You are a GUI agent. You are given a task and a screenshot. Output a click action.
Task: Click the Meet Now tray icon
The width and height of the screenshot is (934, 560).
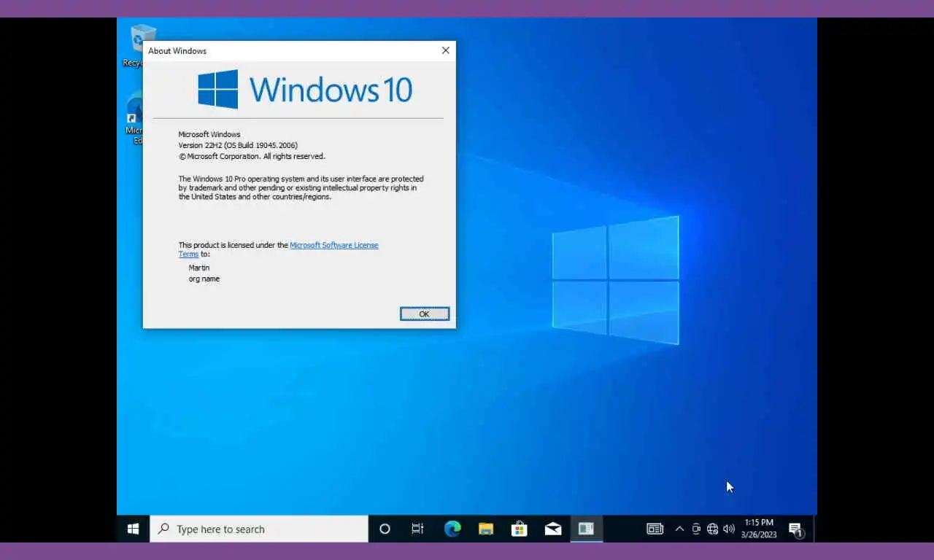click(696, 529)
